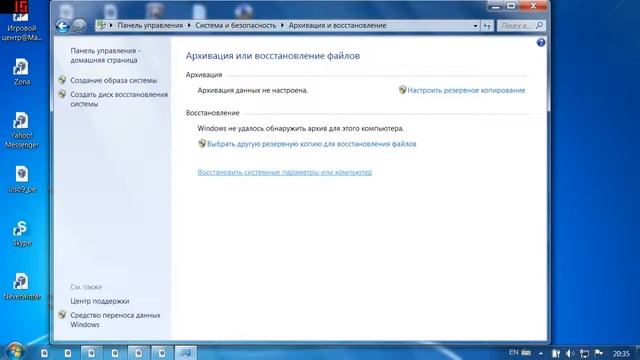Click shield icon beside Настроить резервное копирование
This screenshot has width=640, height=360.
pos(402,90)
